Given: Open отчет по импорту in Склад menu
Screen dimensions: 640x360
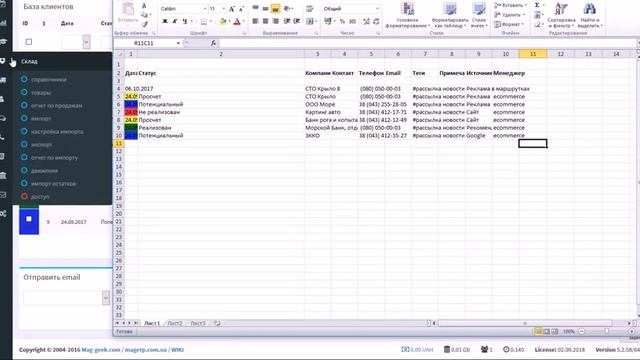Looking at the screenshot, I should (54, 158).
